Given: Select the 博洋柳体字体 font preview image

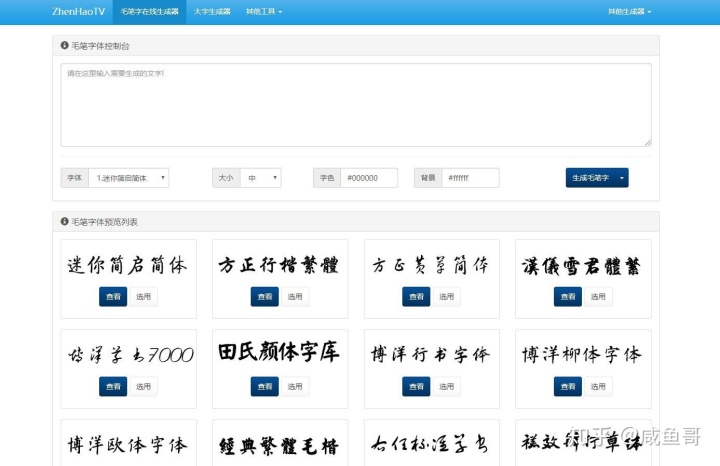Looking at the screenshot, I should (x=581, y=354).
